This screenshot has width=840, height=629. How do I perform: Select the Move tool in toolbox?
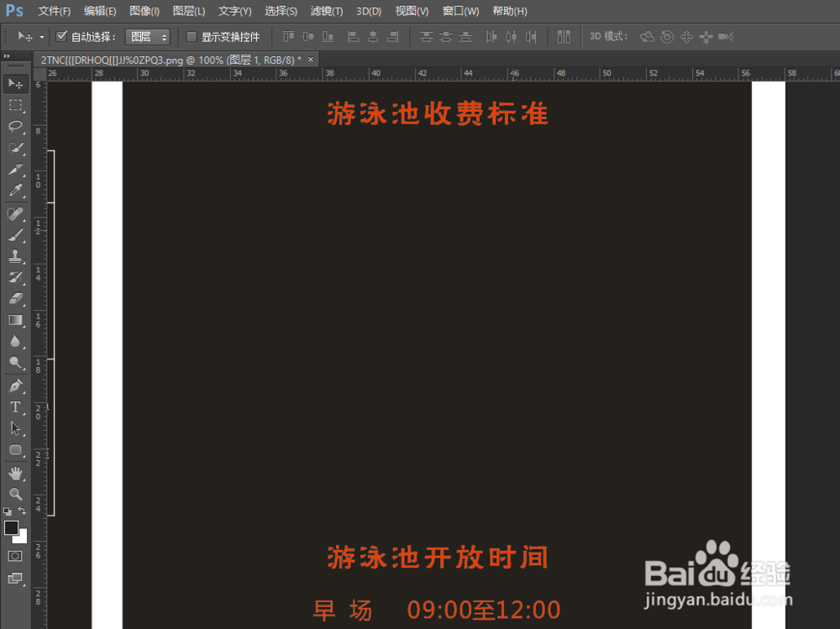coord(15,84)
